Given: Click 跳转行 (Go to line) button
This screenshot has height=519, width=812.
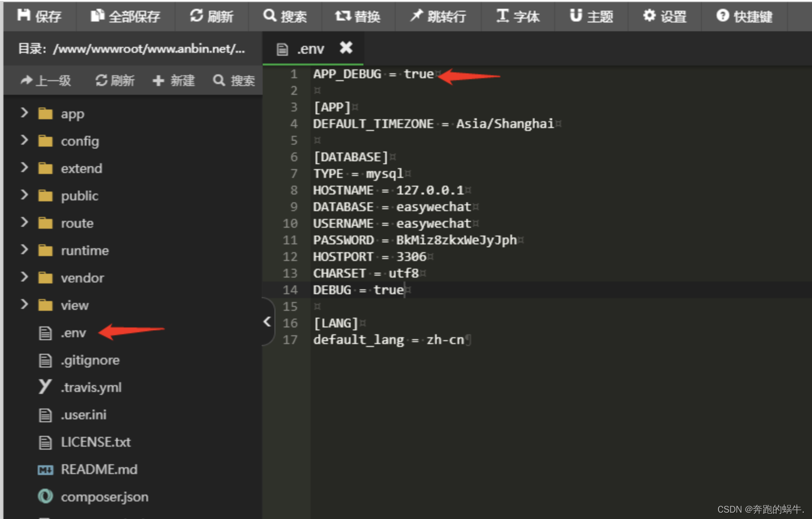Looking at the screenshot, I should [438, 17].
